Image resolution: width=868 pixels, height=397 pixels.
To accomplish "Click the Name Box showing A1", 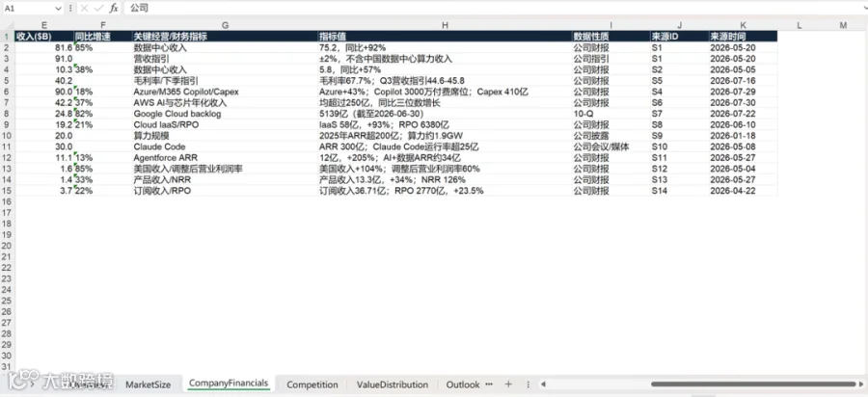I will click(x=29, y=9).
